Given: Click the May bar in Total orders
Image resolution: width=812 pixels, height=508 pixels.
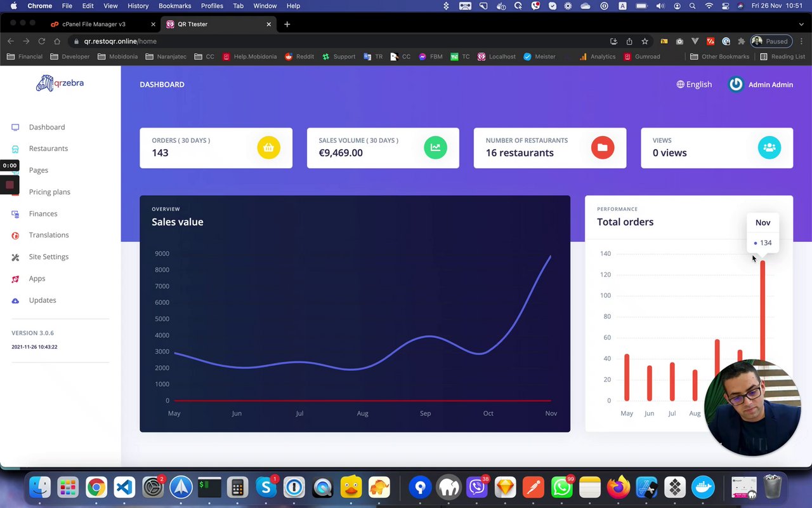Looking at the screenshot, I should 627,377.
